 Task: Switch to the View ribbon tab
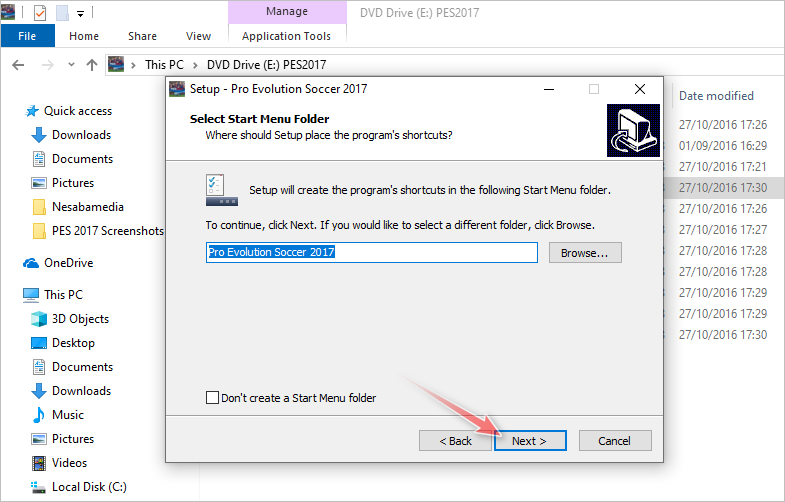[198, 36]
